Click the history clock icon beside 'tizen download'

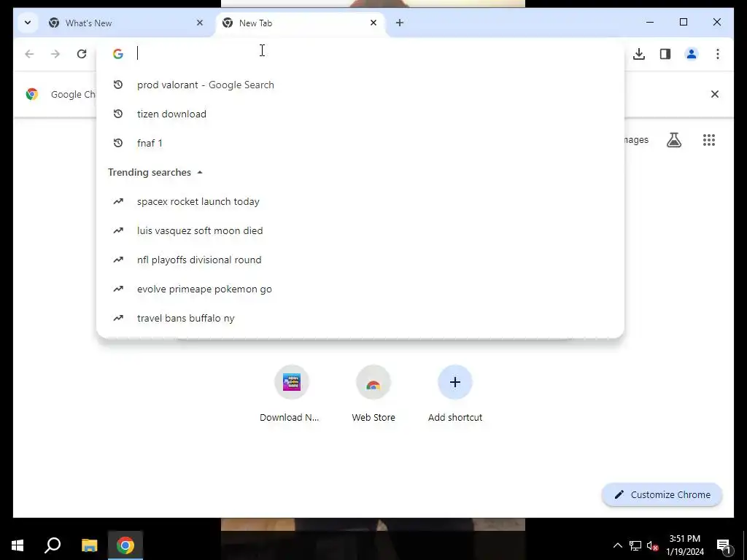click(x=118, y=114)
